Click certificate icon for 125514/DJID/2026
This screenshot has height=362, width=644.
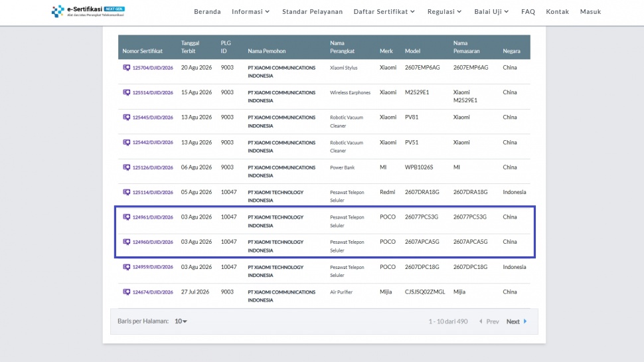(127, 92)
